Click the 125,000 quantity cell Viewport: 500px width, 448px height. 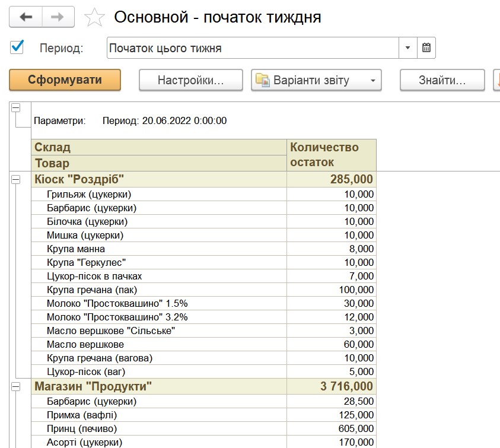point(332,415)
